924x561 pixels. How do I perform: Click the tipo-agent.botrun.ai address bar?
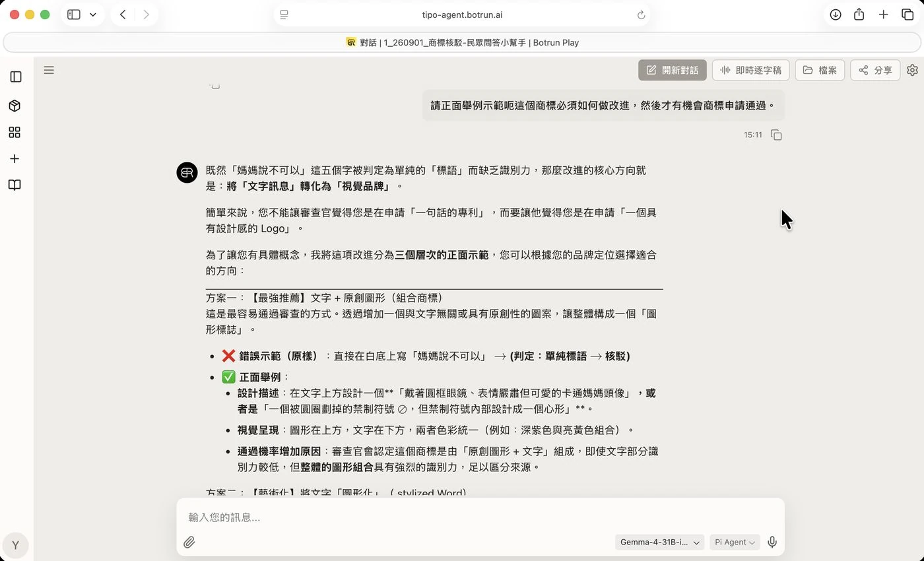462,15
